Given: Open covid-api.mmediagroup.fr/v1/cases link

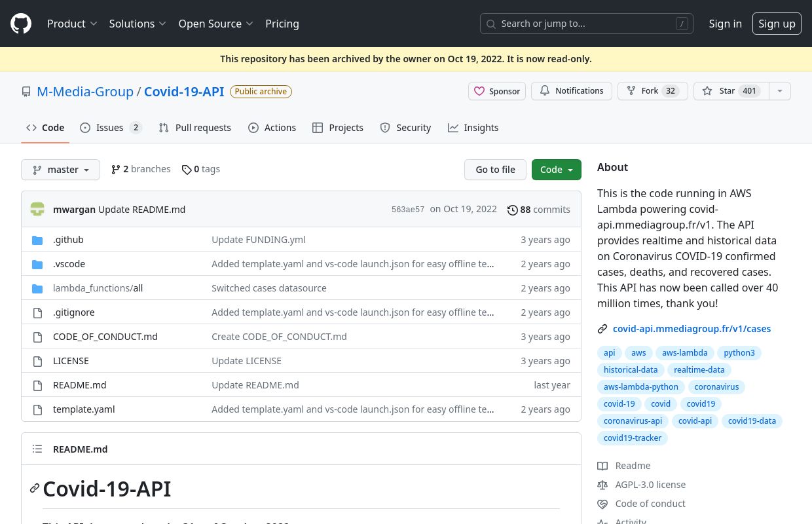Looking at the screenshot, I should point(692,329).
